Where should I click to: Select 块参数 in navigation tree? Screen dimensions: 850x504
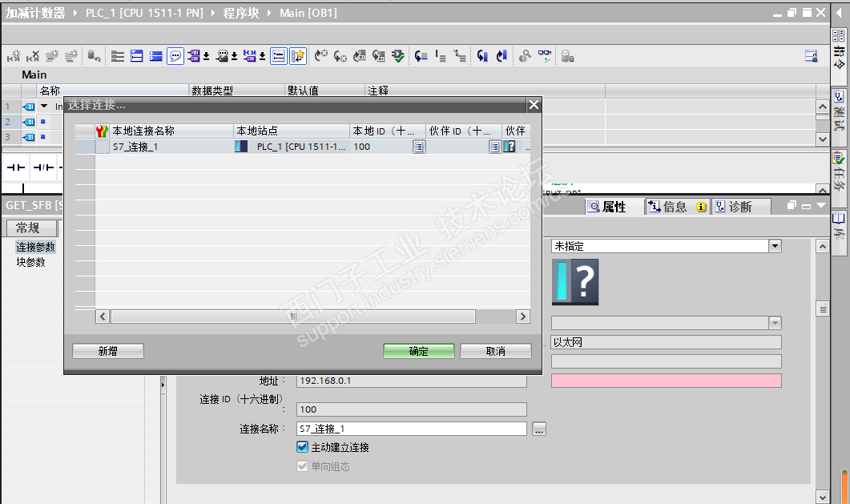click(x=31, y=262)
